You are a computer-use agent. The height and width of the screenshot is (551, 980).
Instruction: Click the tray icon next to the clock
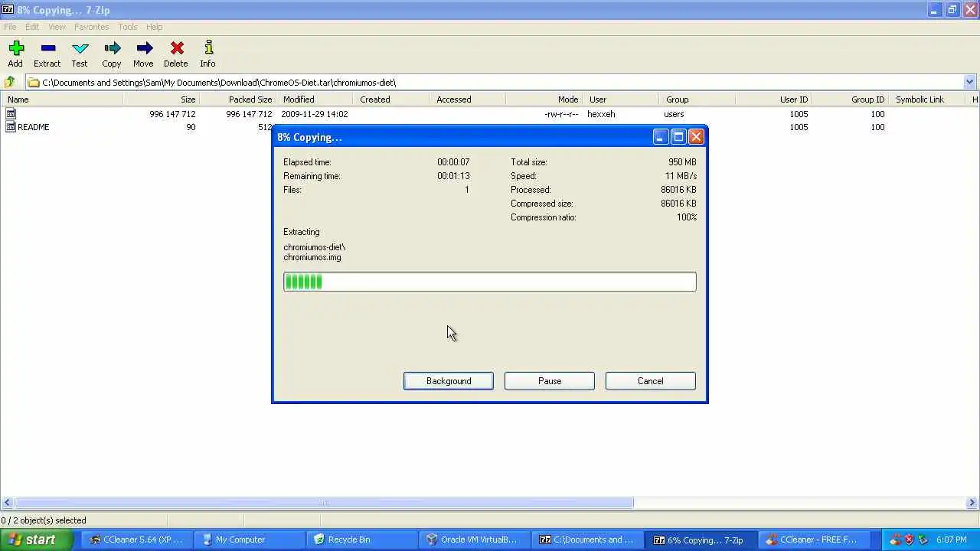923,540
